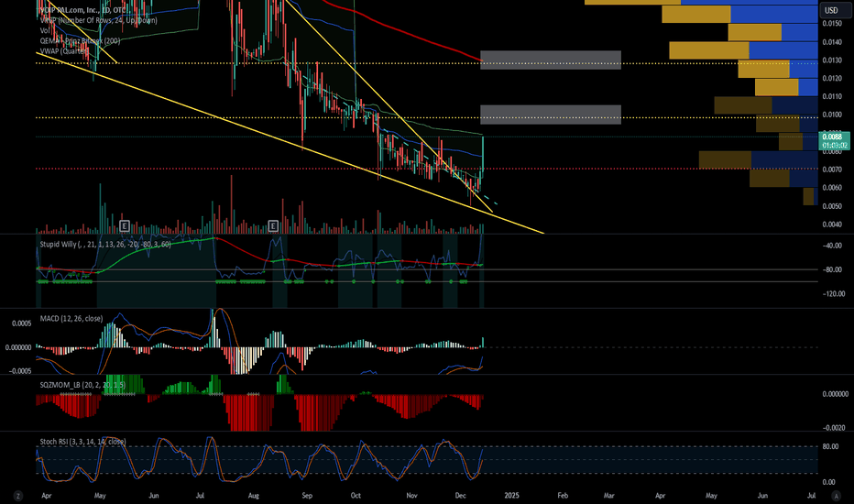Click the Dec label on time axis
Screen dimensions: 854x504
click(460, 496)
